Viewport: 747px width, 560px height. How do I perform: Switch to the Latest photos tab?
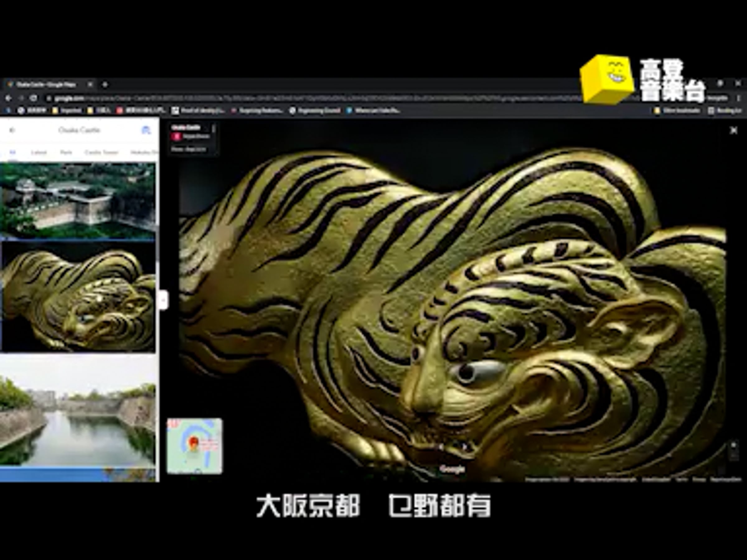coord(39,152)
